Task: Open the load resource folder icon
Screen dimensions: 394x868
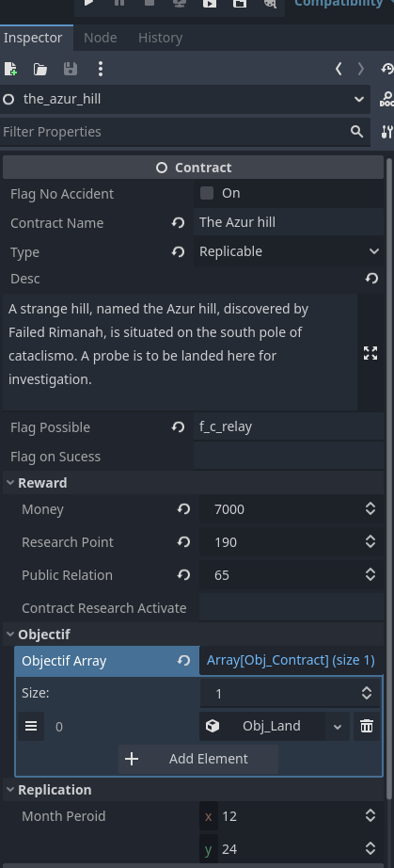Action: click(39, 69)
